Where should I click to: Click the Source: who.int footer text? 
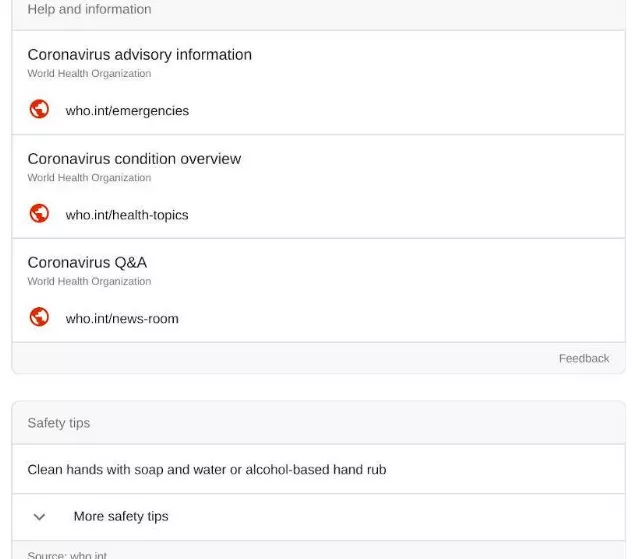pos(67,555)
